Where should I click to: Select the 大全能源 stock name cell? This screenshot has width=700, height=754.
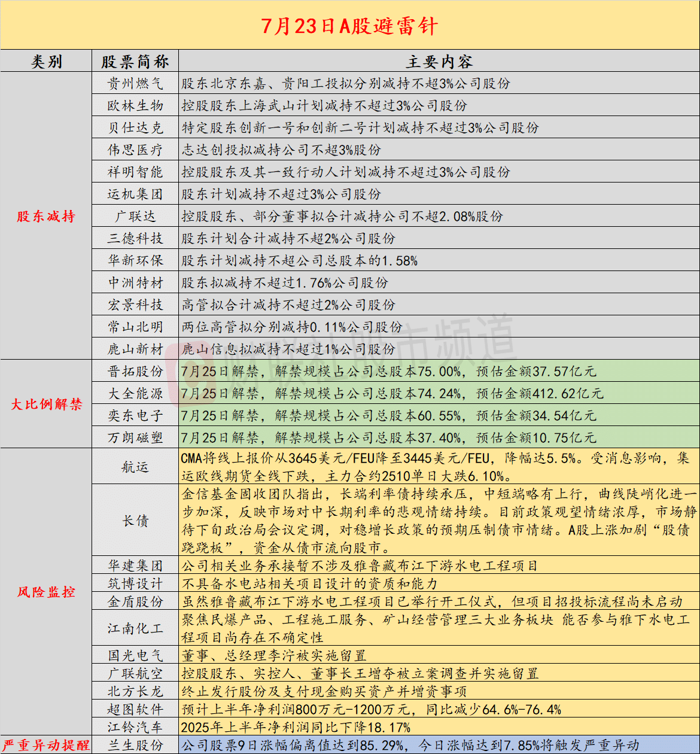[135, 393]
